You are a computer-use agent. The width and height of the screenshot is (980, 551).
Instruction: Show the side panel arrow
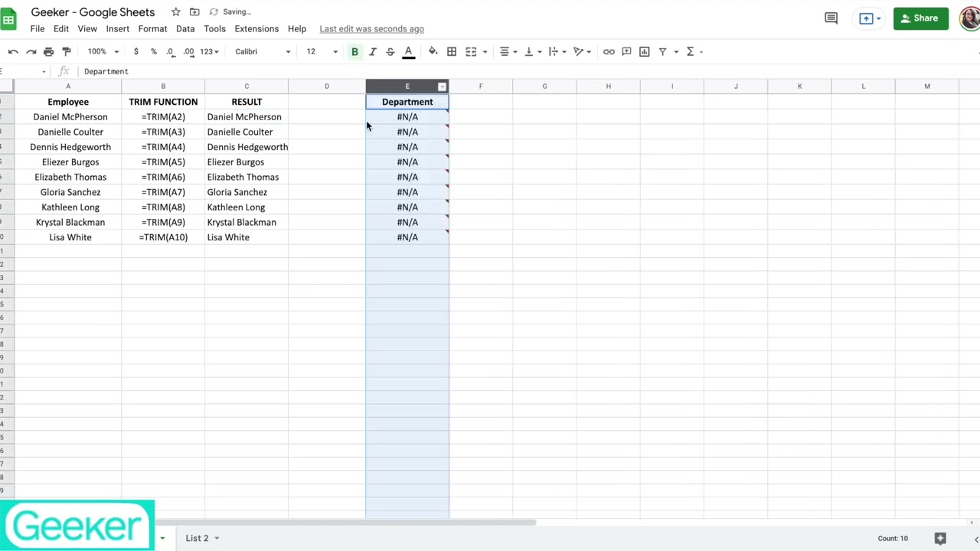pyautogui.click(x=976, y=539)
